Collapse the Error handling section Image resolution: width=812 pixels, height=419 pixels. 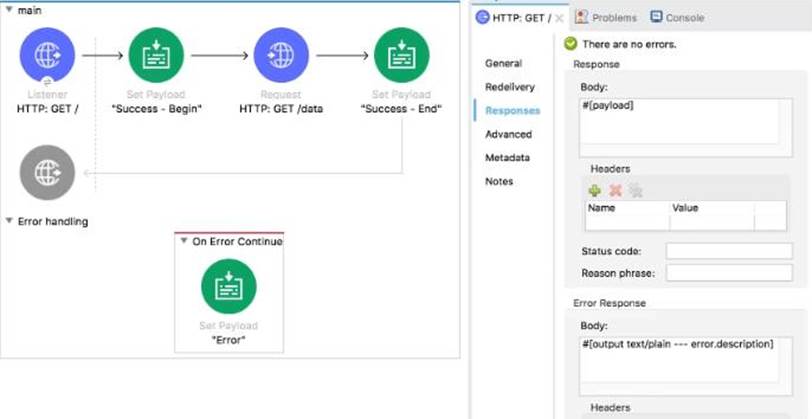(x=9, y=221)
